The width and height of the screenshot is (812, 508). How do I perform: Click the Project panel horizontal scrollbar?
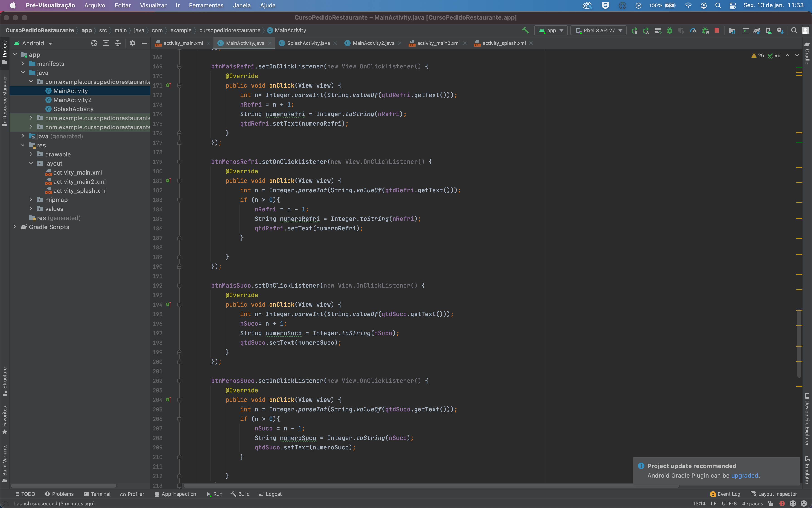(64, 486)
